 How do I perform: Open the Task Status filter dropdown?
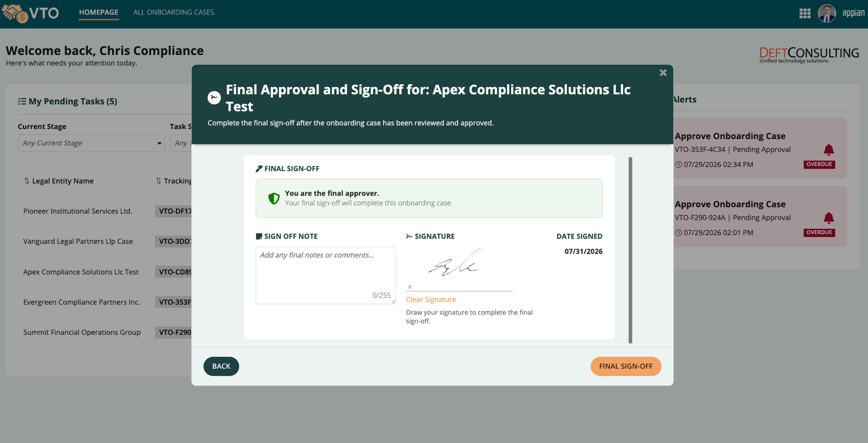tap(181, 143)
